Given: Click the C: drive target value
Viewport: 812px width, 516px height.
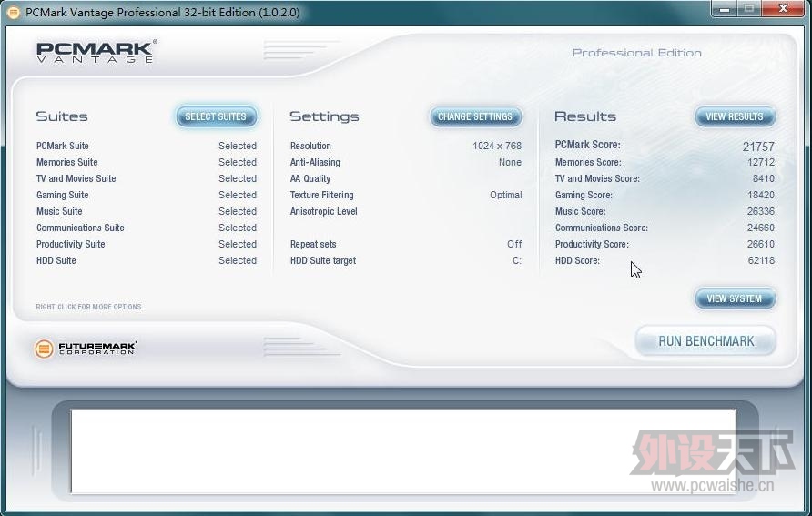Looking at the screenshot, I should [x=517, y=260].
